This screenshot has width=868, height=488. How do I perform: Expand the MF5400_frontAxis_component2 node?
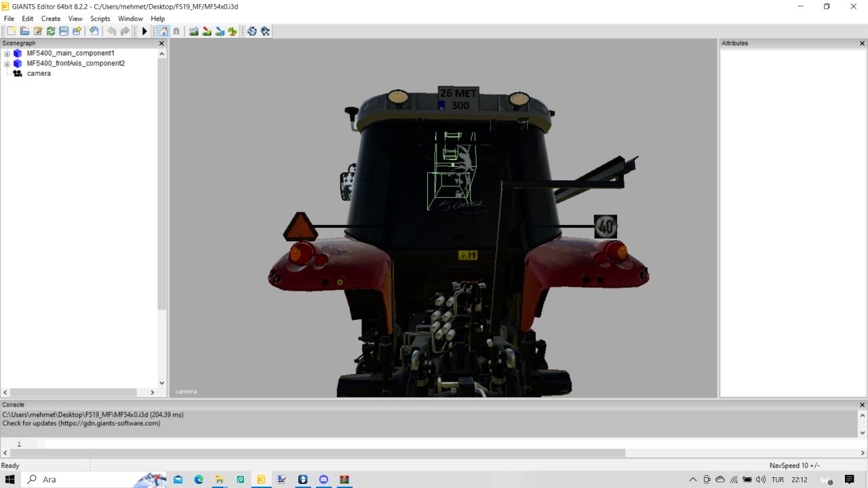point(7,64)
